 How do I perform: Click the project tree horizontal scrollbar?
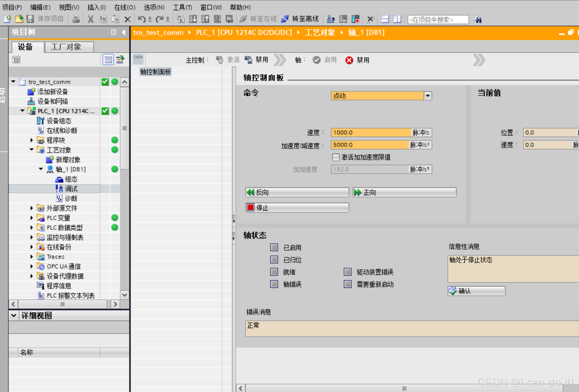(x=62, y=304)
